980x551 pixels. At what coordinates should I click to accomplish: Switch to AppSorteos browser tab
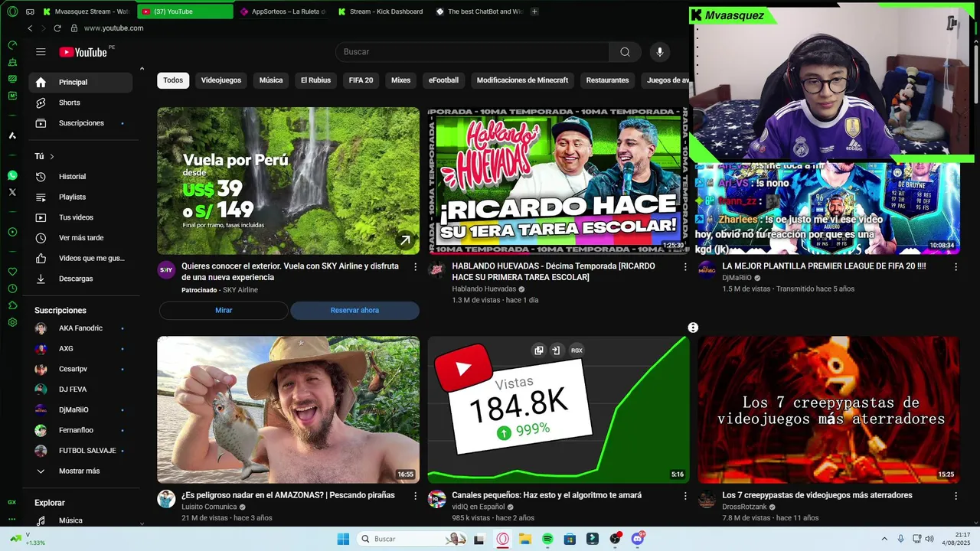point(283,11)
